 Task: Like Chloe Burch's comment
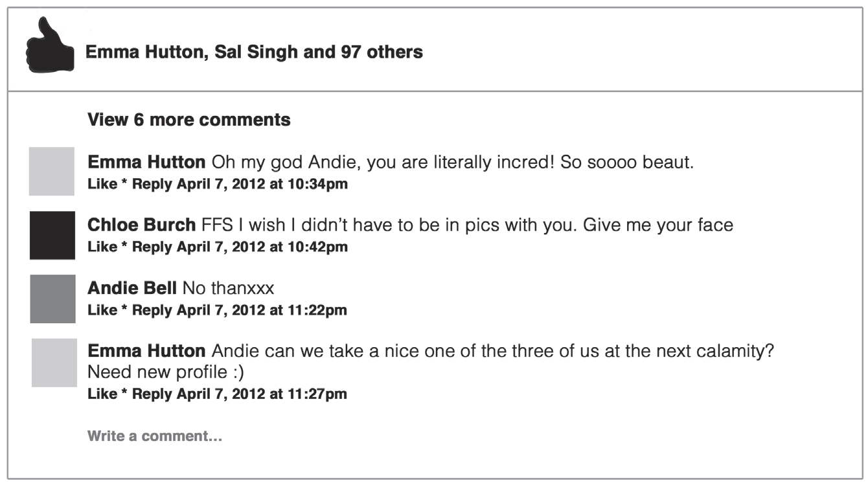pos(102,247)
